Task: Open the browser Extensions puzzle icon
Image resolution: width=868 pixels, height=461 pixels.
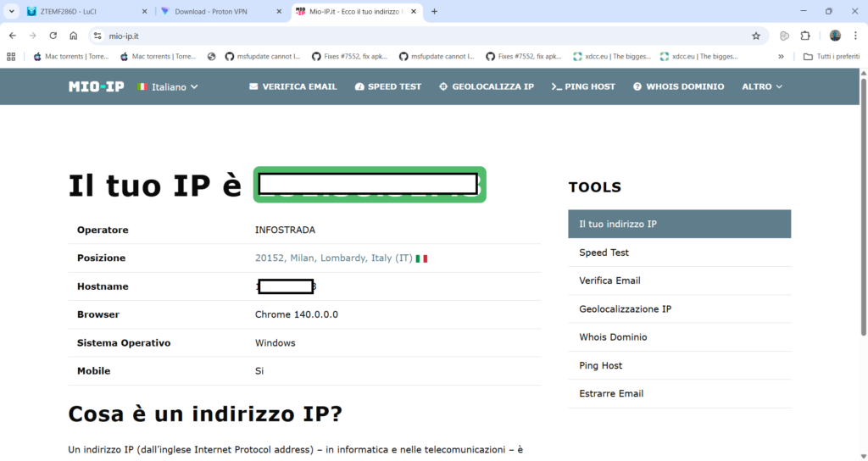Action: pyautogui.click(x=805, y=36)
